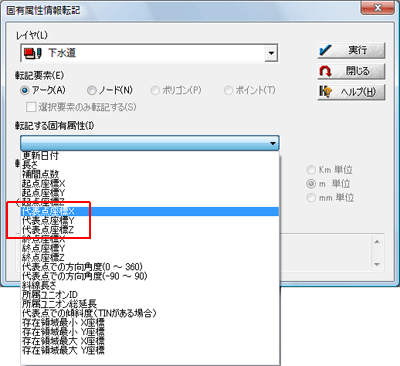Choose 更新日付 from the list
The image size is (400, 366).
150,156
